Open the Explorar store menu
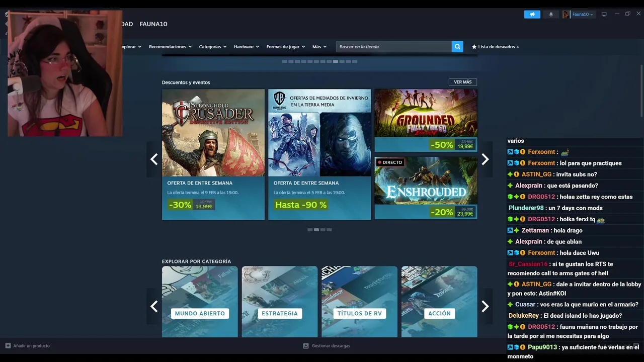The height and width of the screenshot is (362, 644). click(131, 47)
